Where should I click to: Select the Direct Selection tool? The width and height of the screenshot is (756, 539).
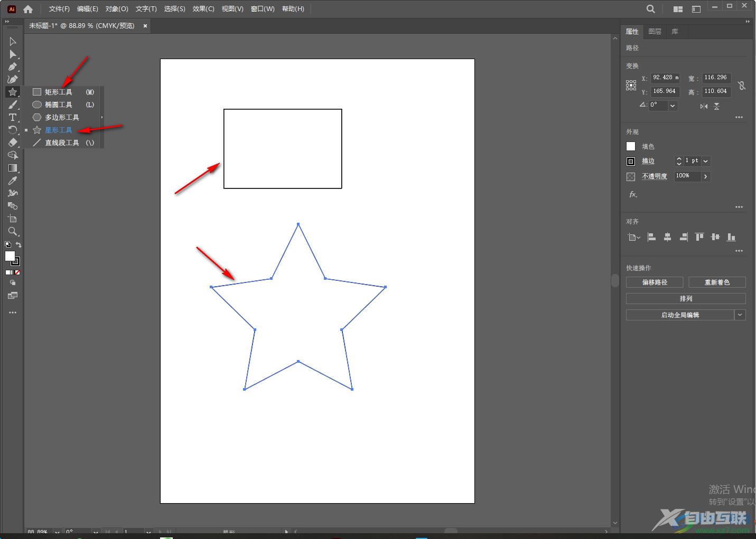coord(13,54)
